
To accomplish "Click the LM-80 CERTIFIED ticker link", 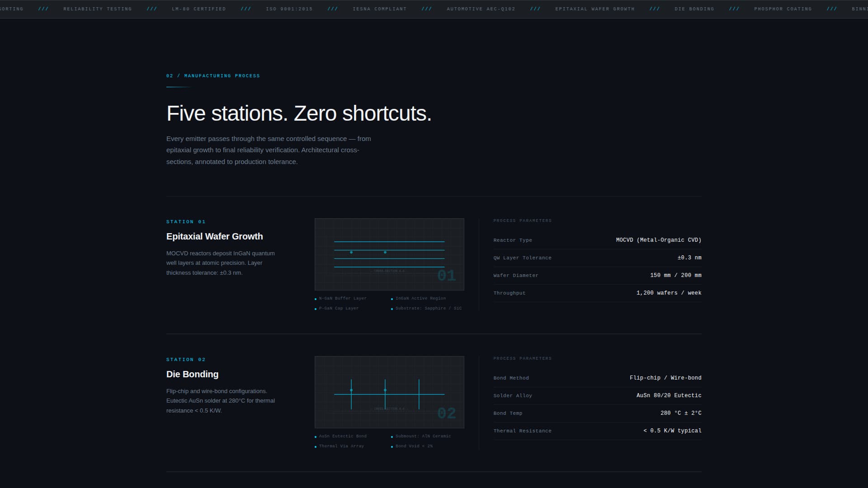I will (x=199, y=9).
